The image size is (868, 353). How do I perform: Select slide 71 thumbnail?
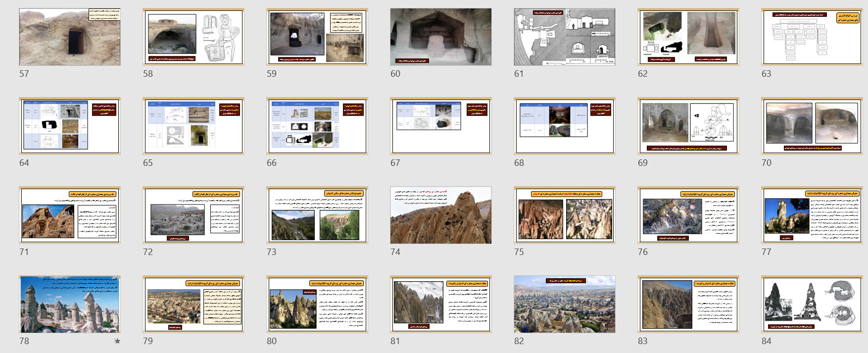point(70,215)
